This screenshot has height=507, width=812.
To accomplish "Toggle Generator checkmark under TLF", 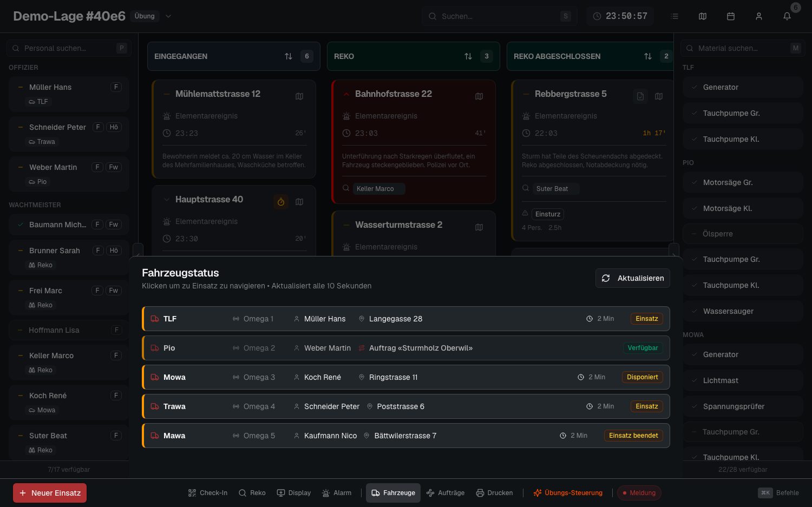I will [x=695, y=87].
